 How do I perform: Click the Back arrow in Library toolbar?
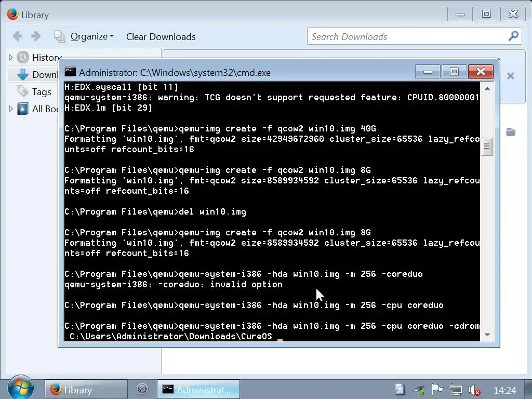18,36
